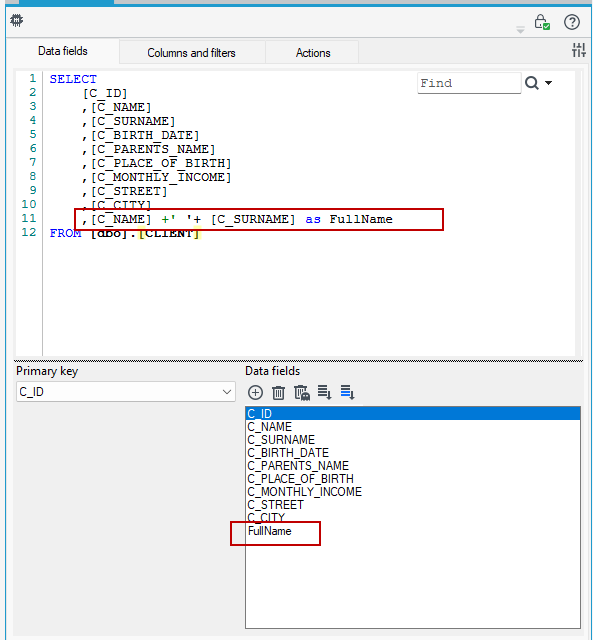
Task: Click the lock with green check icon
Action: tap(542, 22)
